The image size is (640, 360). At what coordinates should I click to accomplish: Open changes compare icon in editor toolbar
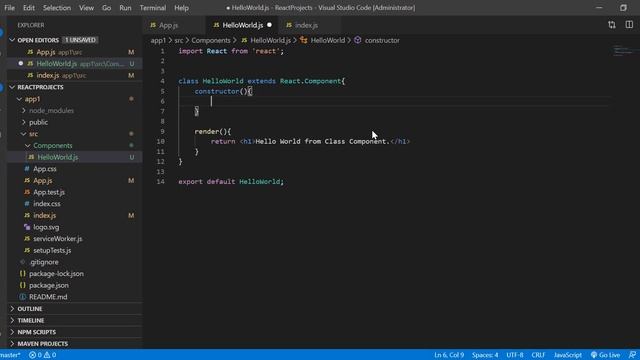[611, 25]
